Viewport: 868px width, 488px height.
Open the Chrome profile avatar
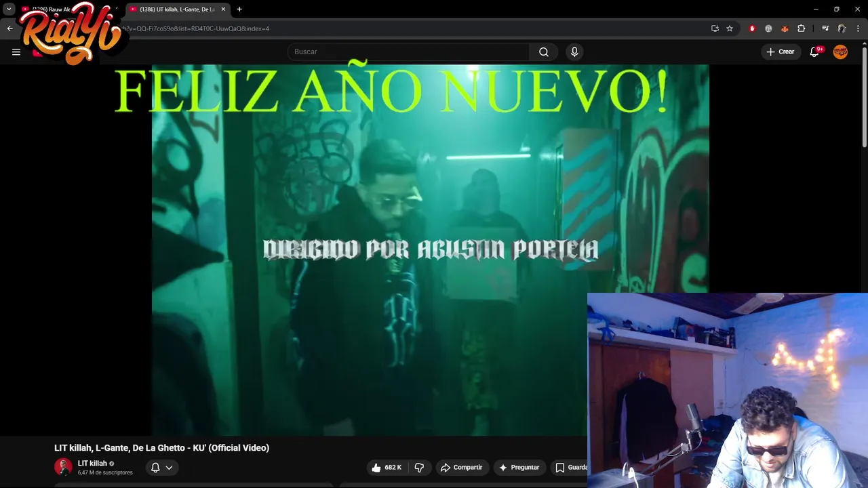point(842,28)
